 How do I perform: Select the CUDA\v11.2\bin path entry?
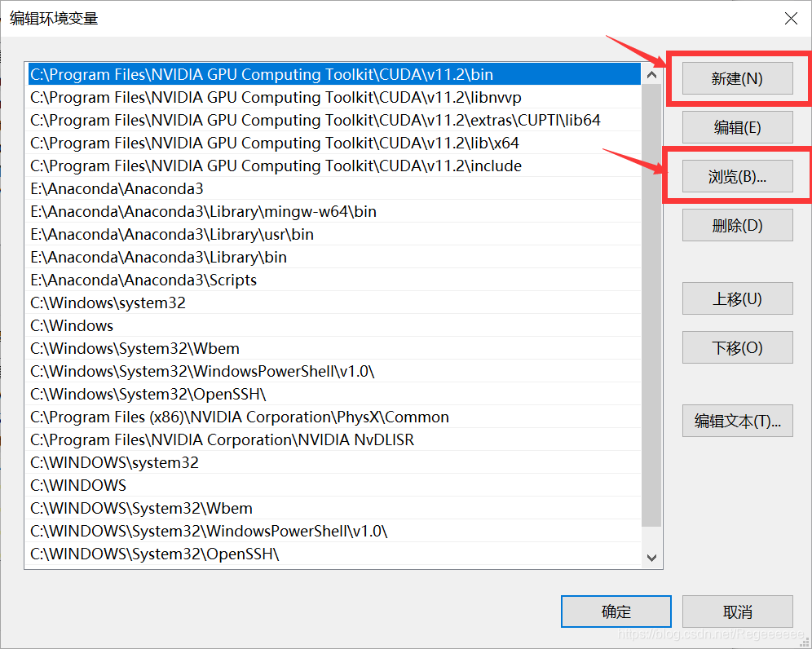pyautogui.click(x=334, y=74)
